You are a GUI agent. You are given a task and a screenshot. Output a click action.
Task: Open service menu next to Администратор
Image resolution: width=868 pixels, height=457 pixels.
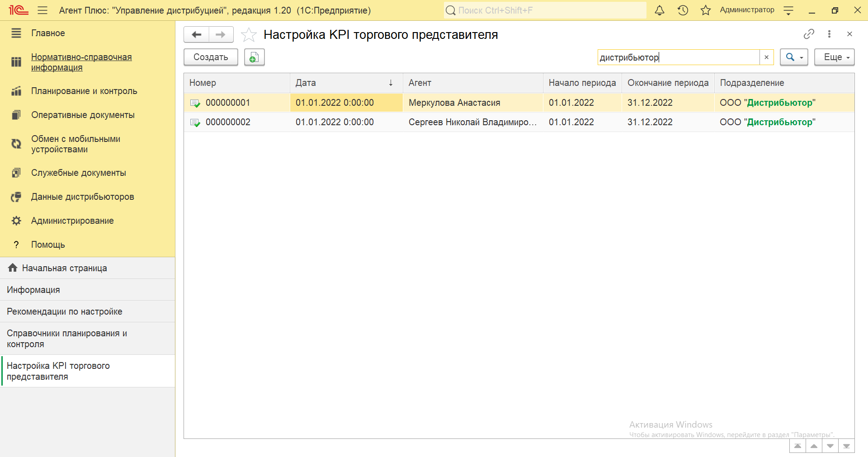click(788, 11)
